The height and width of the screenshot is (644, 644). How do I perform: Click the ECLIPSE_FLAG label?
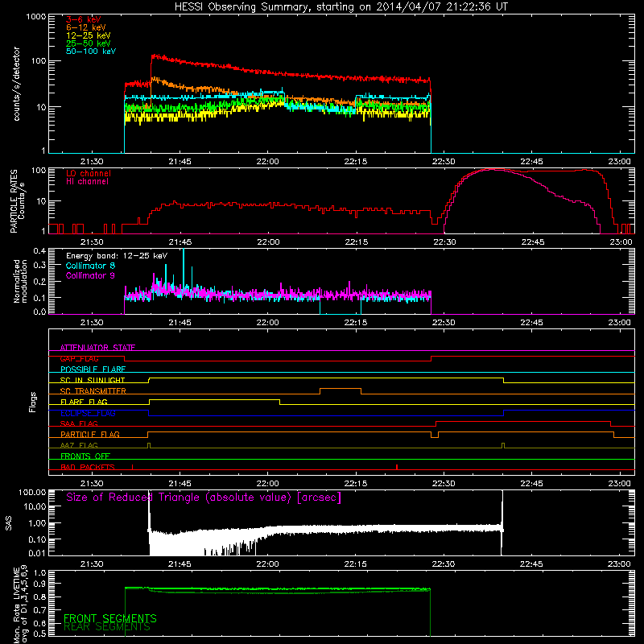pyautogui.click(x=88, y=413)
